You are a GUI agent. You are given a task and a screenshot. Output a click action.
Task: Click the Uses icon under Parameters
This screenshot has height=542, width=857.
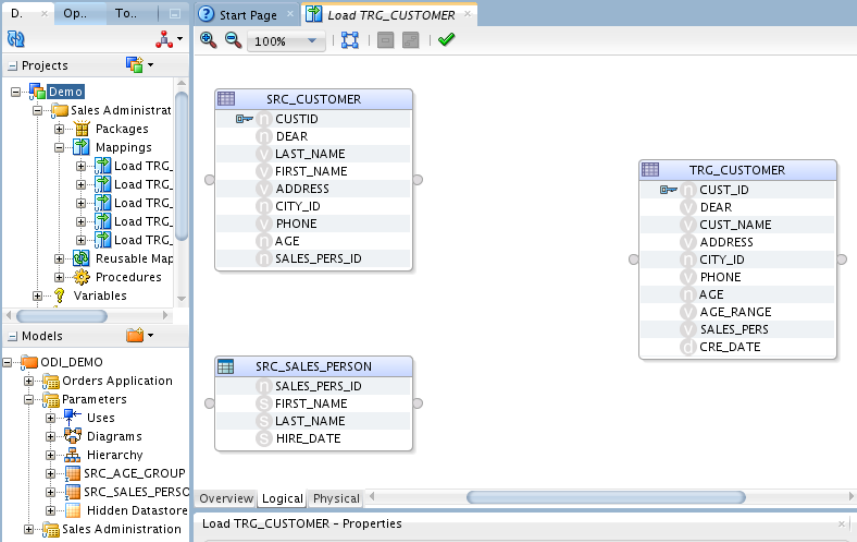[x=72, y=417]
